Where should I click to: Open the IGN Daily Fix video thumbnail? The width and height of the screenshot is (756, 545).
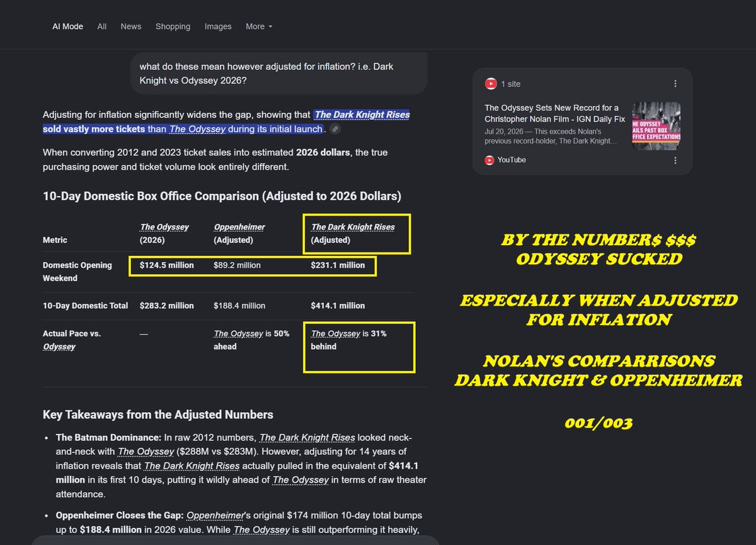(656, 125)
